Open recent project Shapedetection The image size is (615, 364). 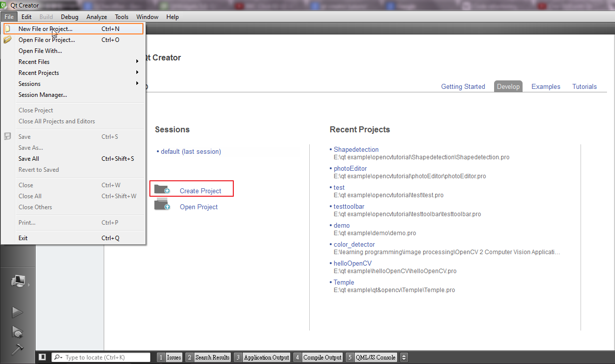[x=356, y=149]
